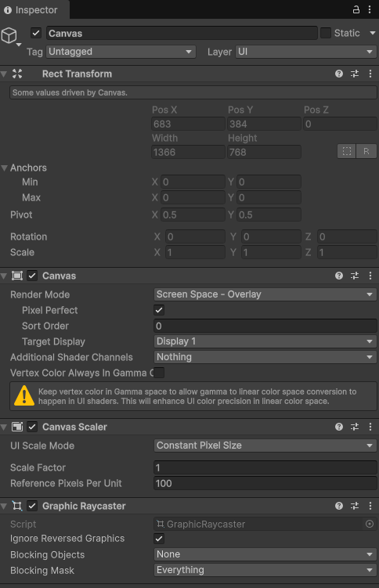Open the Blocking Mask dropdown
The height and width of the screenshot is (588, 379).
pos(265,570)
